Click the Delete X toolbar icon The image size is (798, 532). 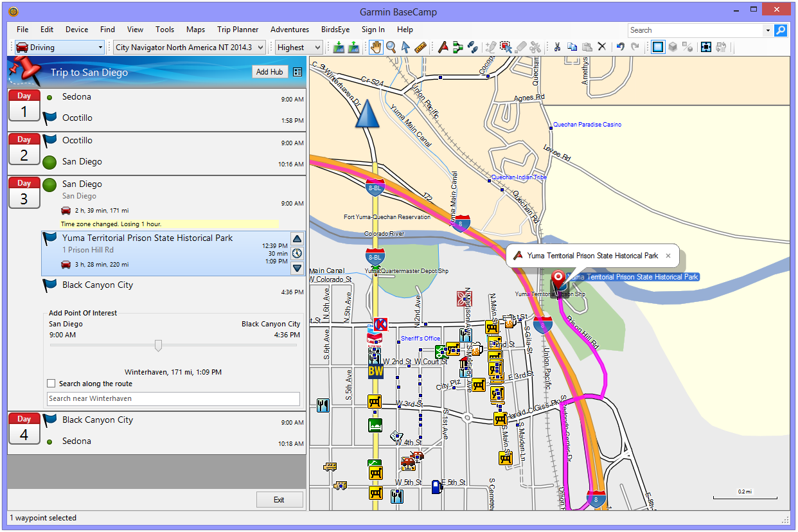[x=602, y=47]
